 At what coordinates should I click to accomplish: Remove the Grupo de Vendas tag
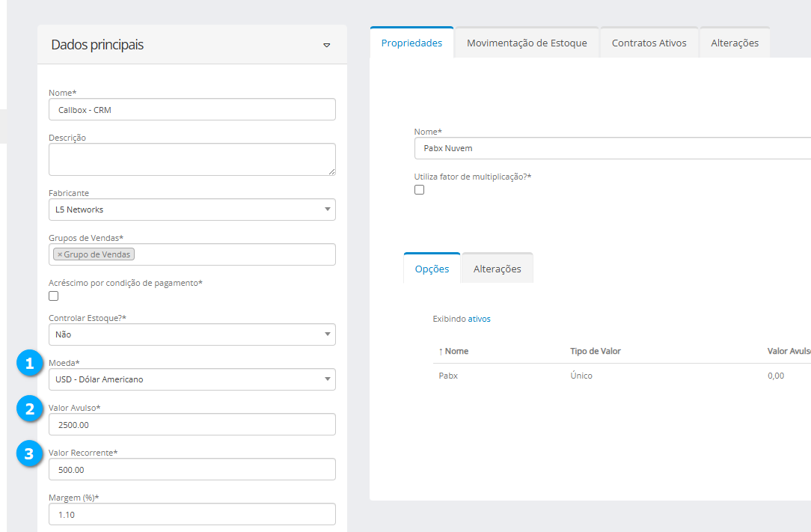pyautogui.click(x=60, y=254)
